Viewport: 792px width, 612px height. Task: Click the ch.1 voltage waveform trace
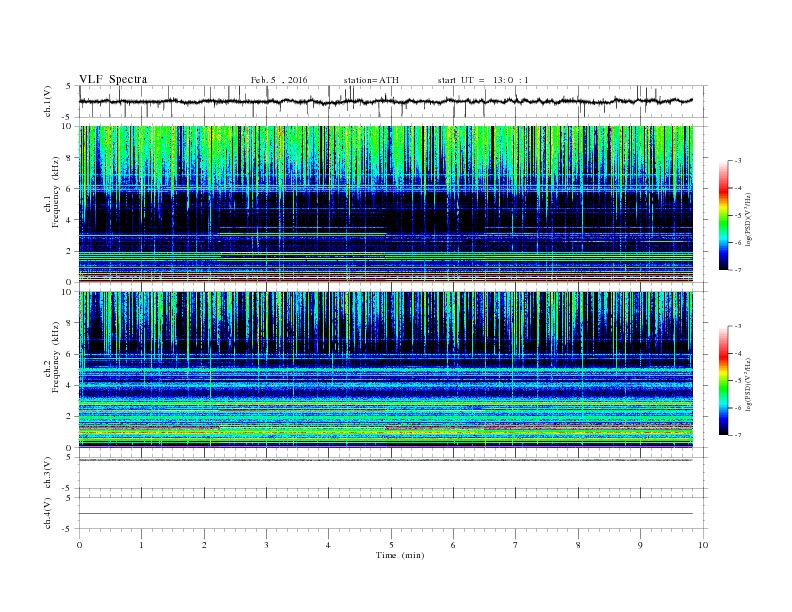point(385,101)
